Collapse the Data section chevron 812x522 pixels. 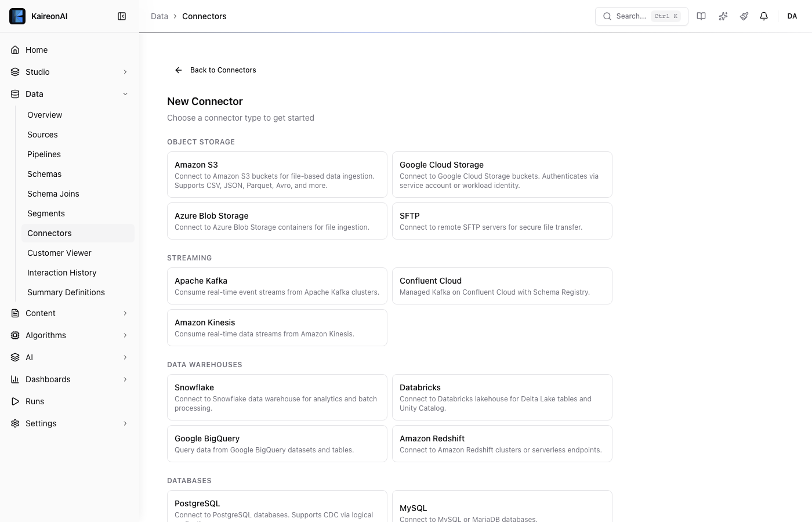pyautogui.click(x=125, y=94)
